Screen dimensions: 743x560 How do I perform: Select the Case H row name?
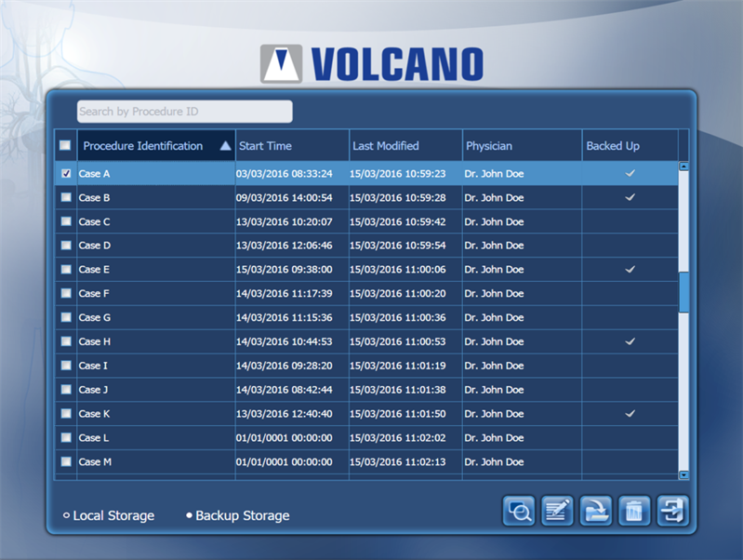[95, 341]
